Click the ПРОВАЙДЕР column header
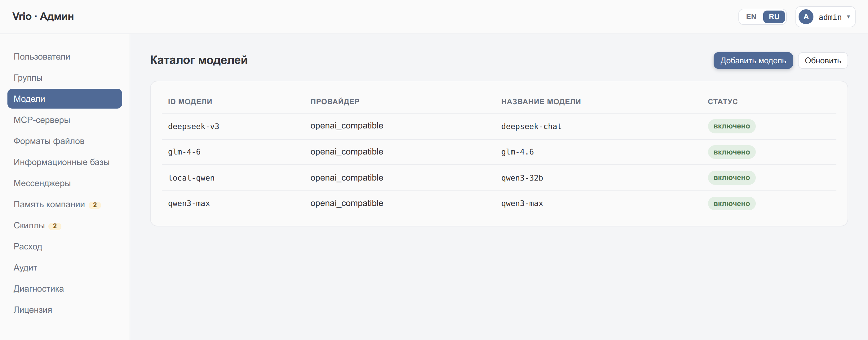Screen dimensions: 868x340 coord(334,101)
